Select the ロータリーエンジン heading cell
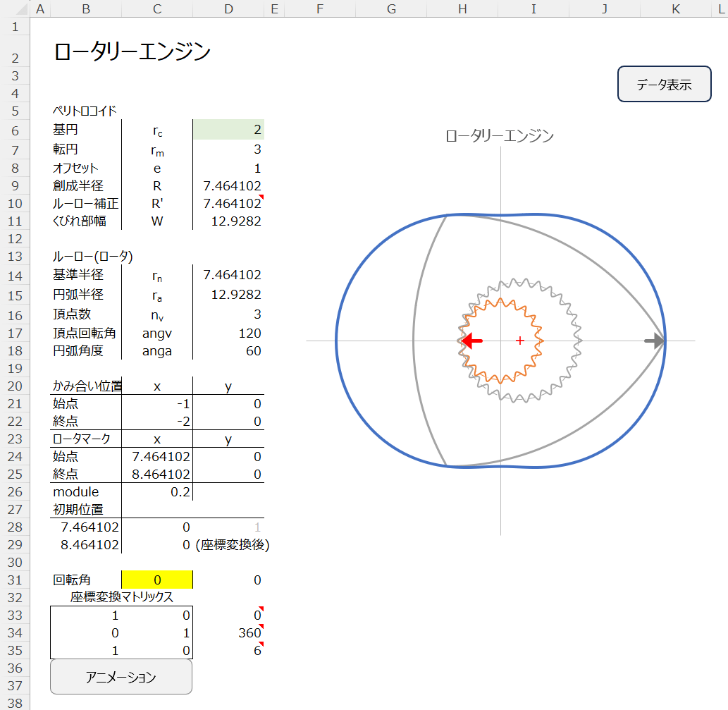Viewport: 728px width, 710px height. click(132, 51)
